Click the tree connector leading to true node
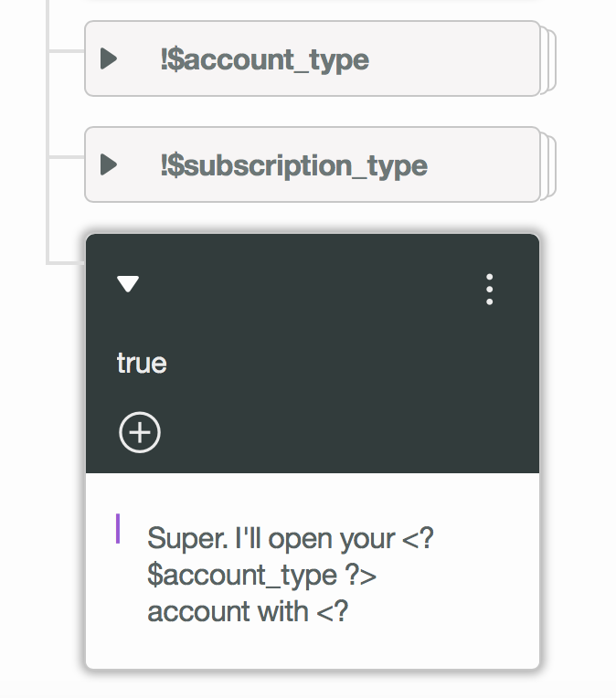 click(x=65, y=263)
